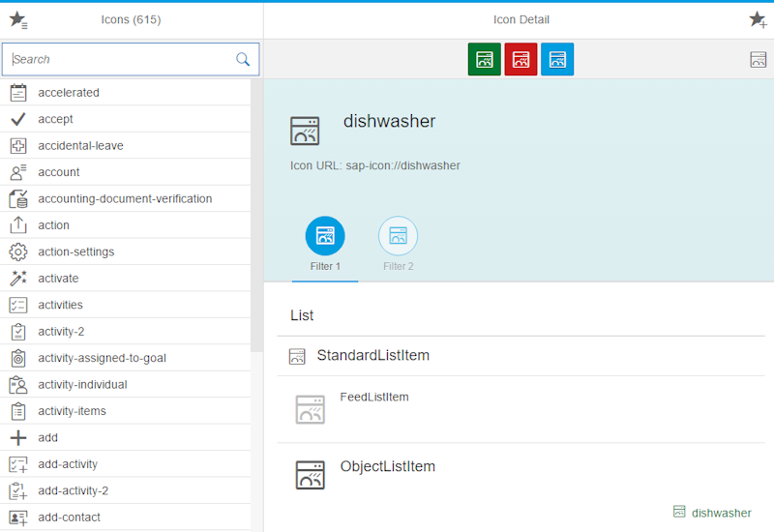The height and width of the screenshot is (532, 774).
Task: Click the red dishwasher button
Action: coord(521,59)
